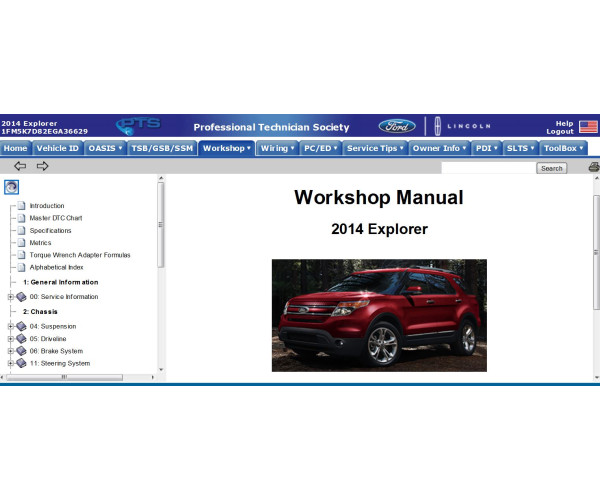Open the OASIS dropdown menu
Viewport: 600px width, 500px height.
[x=105, y=148]
